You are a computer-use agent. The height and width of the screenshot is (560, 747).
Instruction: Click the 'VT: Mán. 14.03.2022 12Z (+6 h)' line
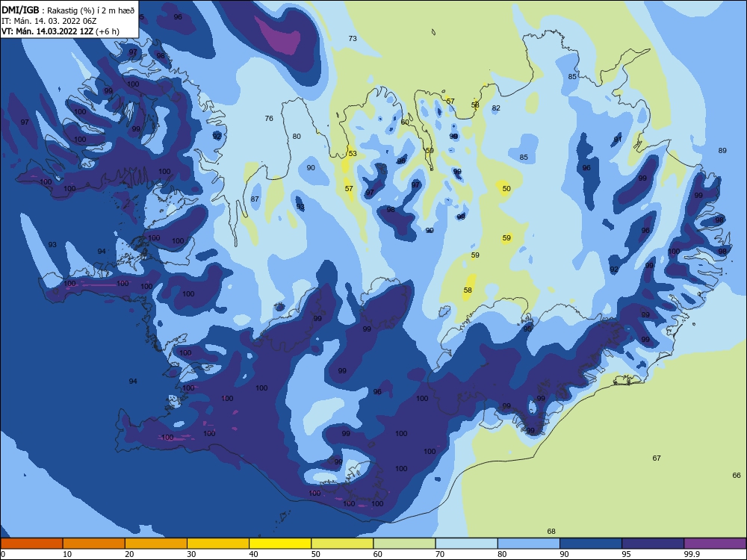61,31
